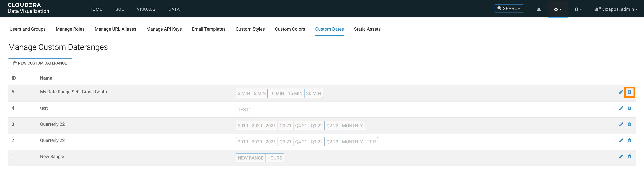Viewport: 644px width, 178px height.
Task: Open the help question mark menu
Action: [x=578, y=9]
